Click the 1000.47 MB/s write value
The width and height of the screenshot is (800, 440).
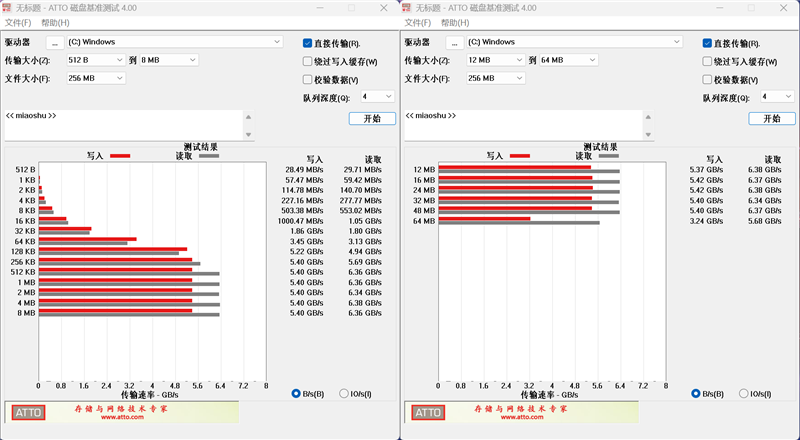click(301, 221)
